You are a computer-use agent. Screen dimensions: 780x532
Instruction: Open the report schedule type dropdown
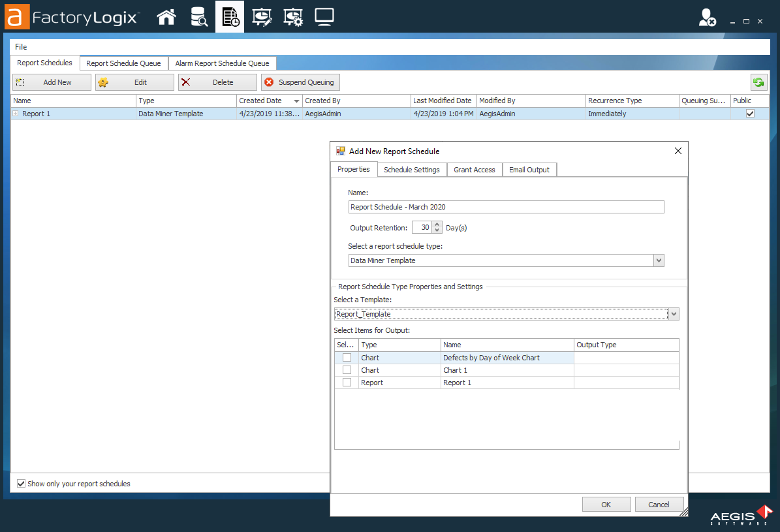pyautogui.click(x=659, y=260)
